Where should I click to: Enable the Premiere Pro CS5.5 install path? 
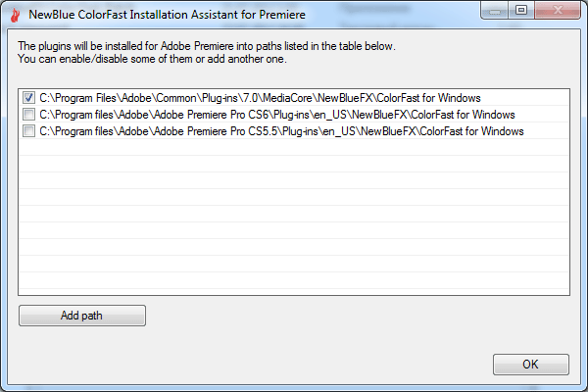[x=28, y=131]
